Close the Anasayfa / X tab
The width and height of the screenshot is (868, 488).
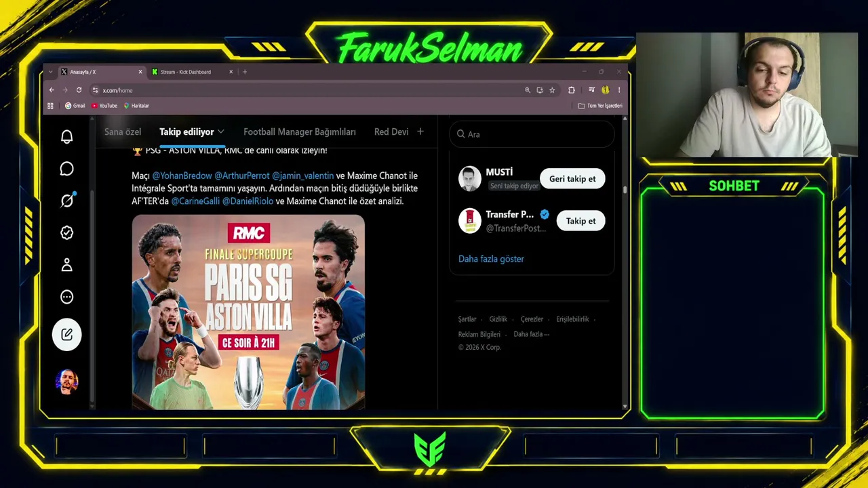pyautogui.click(x=140, y=72)
